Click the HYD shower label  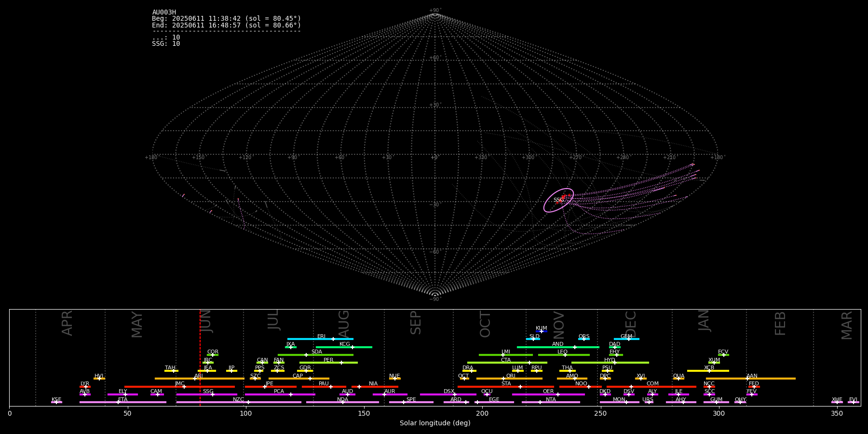tap(610, 360)
